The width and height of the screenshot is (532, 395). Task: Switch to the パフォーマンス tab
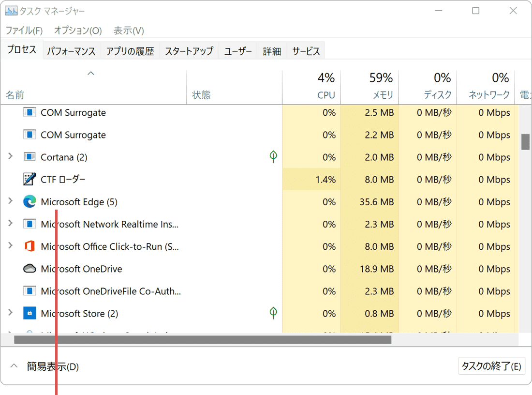(x=71, y=50)
